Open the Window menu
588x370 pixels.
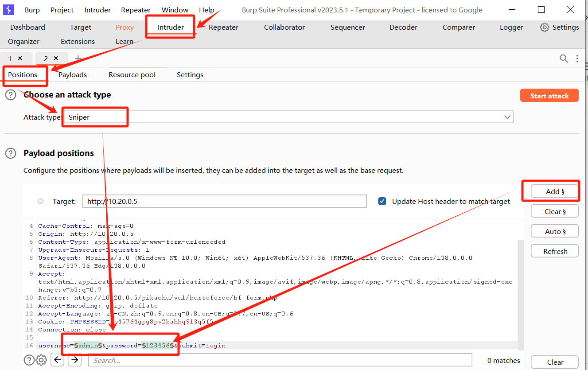175,10
